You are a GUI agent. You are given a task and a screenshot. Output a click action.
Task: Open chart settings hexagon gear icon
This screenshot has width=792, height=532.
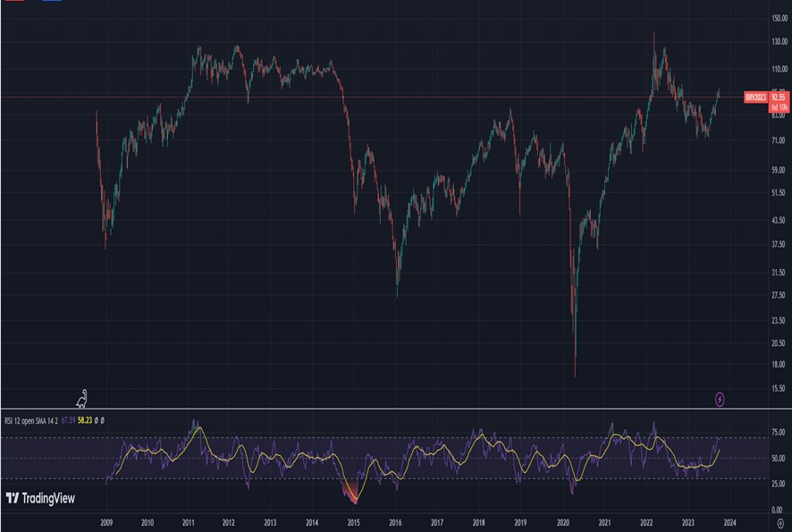tap(780, 523)
